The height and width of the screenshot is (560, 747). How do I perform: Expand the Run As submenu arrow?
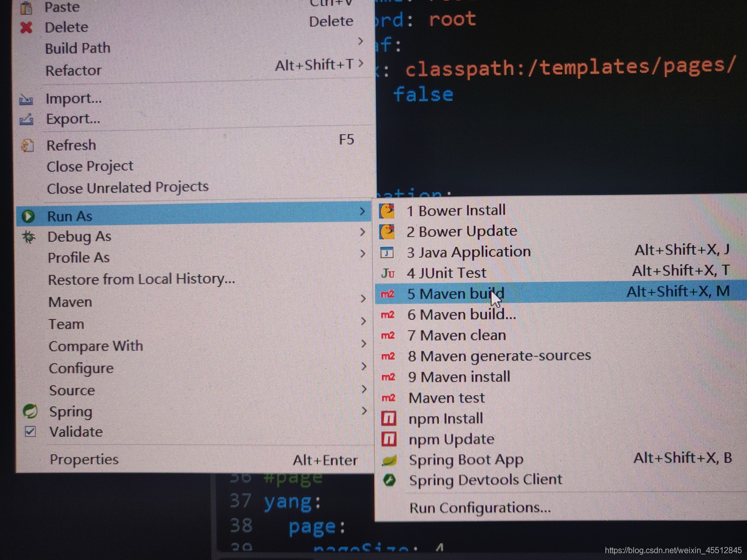click(362, 212)
